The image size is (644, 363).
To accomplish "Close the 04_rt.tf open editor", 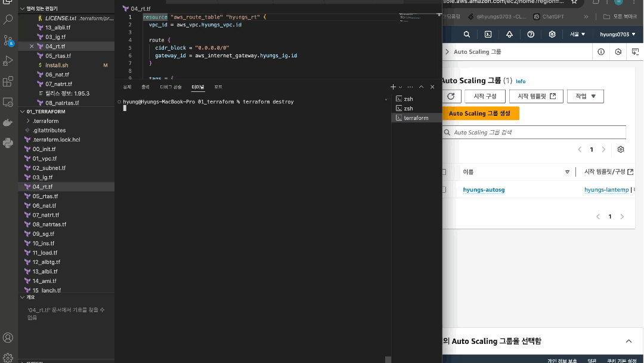I will tap(32, 47).
